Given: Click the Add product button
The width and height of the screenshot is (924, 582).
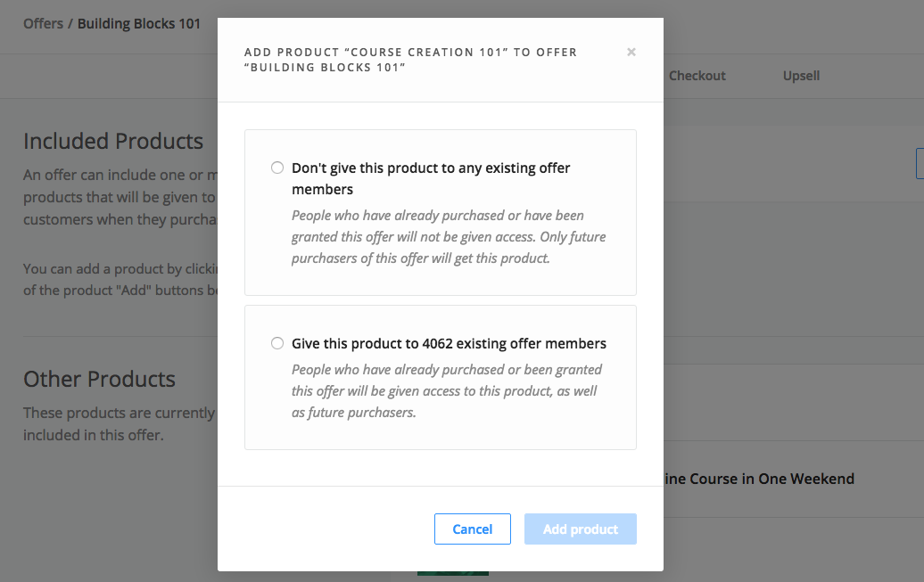Looking at the screenshot, I should point(581,529).
